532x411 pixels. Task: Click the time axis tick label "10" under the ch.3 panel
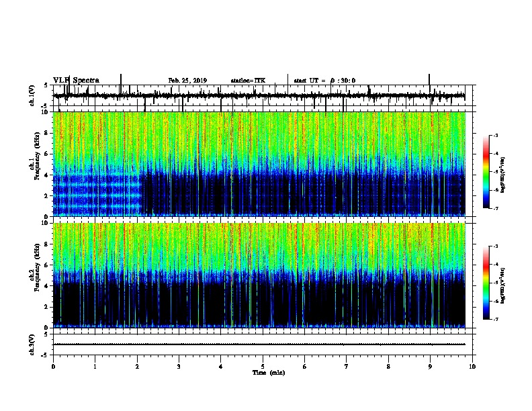472,367
